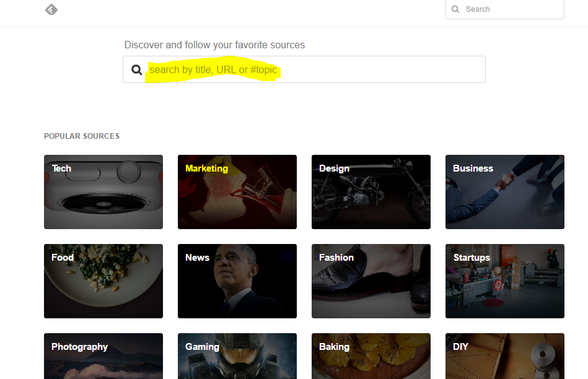588x379 pixels.
Task: Click the magnifier icon in discover search field
Action: point(136,70)
